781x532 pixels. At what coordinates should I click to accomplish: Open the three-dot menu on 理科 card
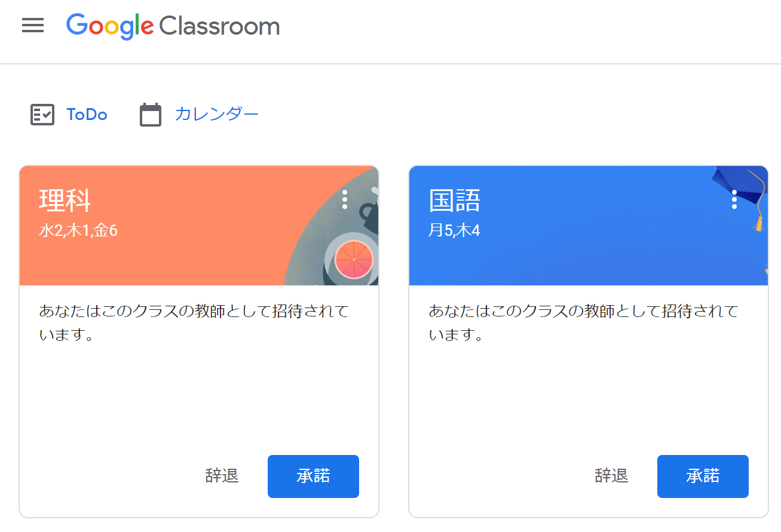345,199
